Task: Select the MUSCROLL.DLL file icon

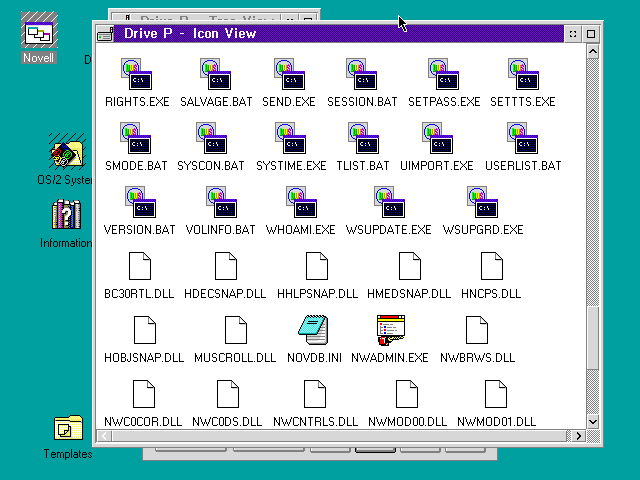Action: (x=236, y=330)
